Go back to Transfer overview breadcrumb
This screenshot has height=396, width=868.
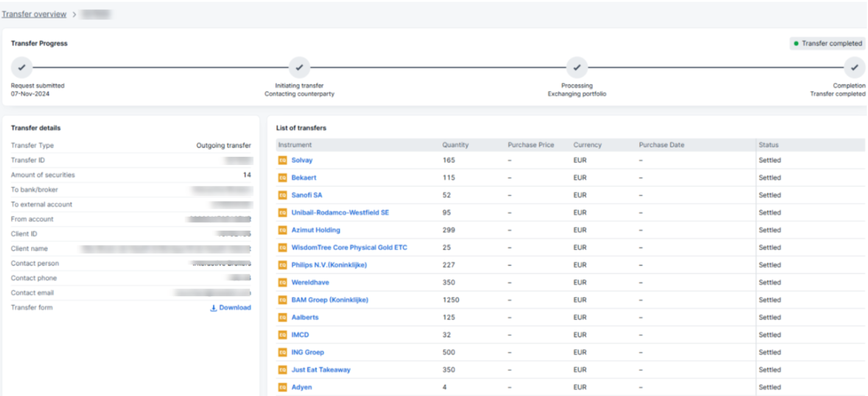click(x=34, y=14)
